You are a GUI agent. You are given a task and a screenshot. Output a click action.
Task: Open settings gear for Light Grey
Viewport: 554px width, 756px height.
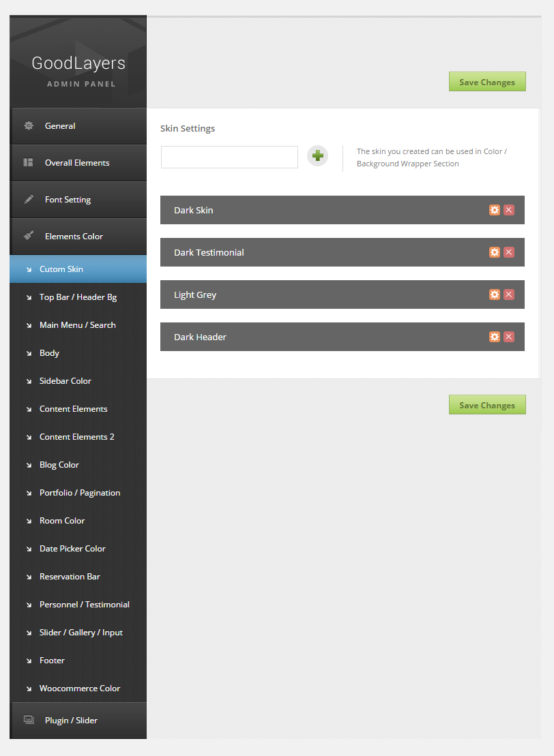(x=495, y=294)
